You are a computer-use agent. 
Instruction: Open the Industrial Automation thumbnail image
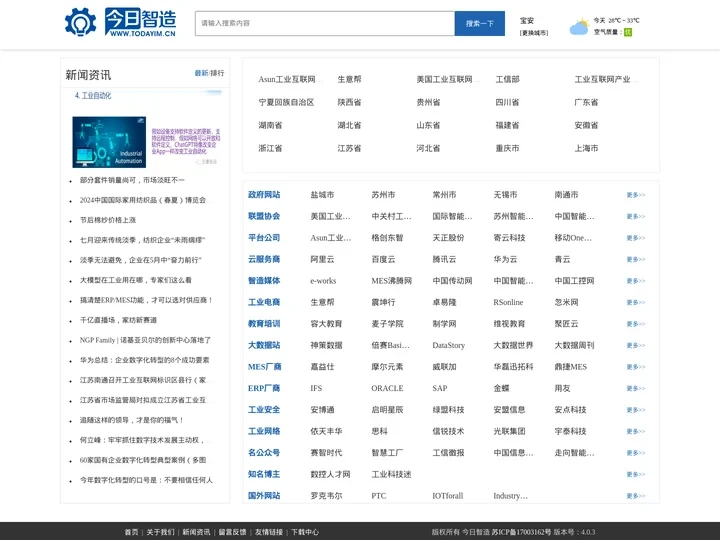click(109, 142)
